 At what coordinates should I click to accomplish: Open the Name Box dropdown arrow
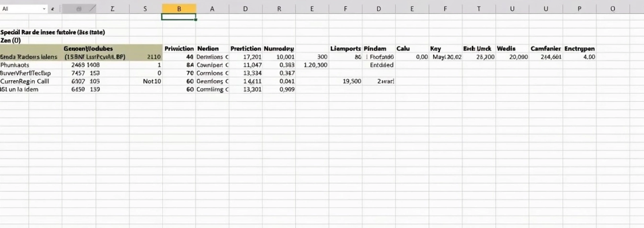(x=44, y=9)
